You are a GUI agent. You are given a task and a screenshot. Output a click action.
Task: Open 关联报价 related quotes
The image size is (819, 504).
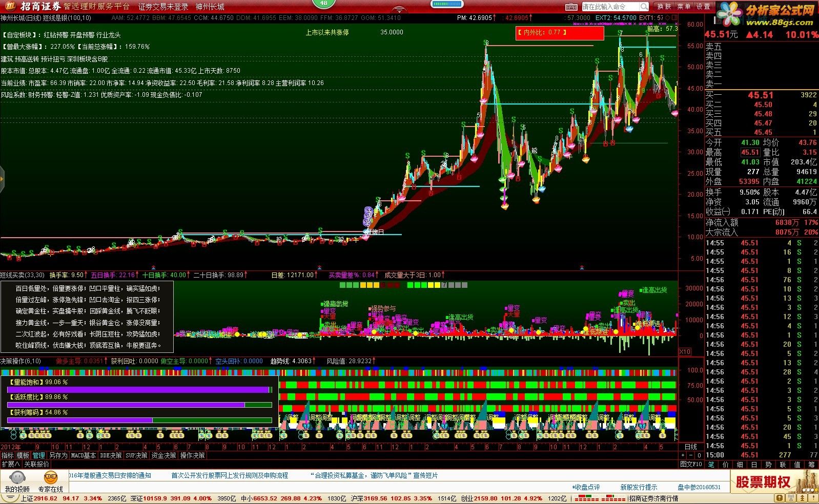pyautogui.click(x=37, y=464)
